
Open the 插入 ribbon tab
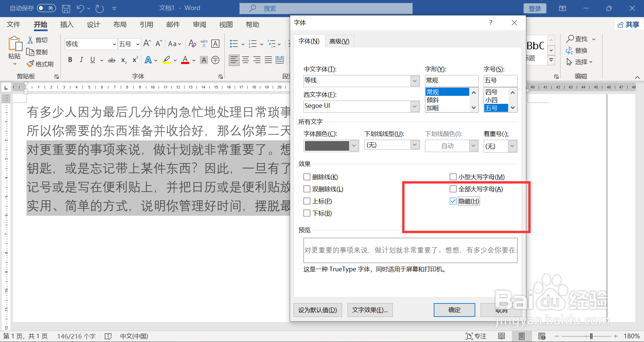pos(67,24)
